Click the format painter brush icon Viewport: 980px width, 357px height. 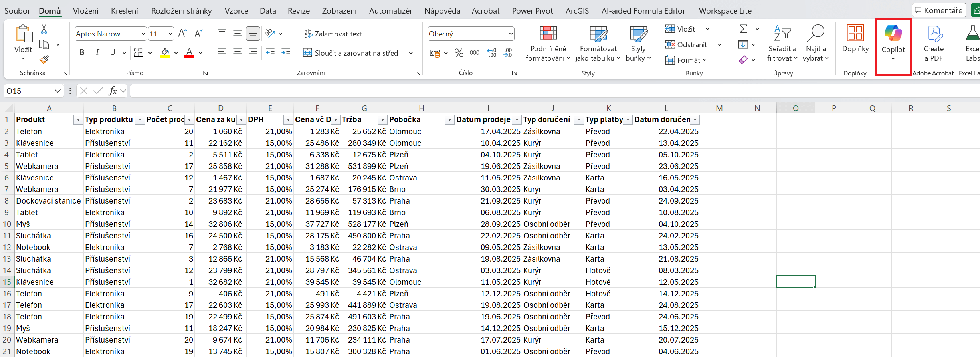[x=44, y=60]
